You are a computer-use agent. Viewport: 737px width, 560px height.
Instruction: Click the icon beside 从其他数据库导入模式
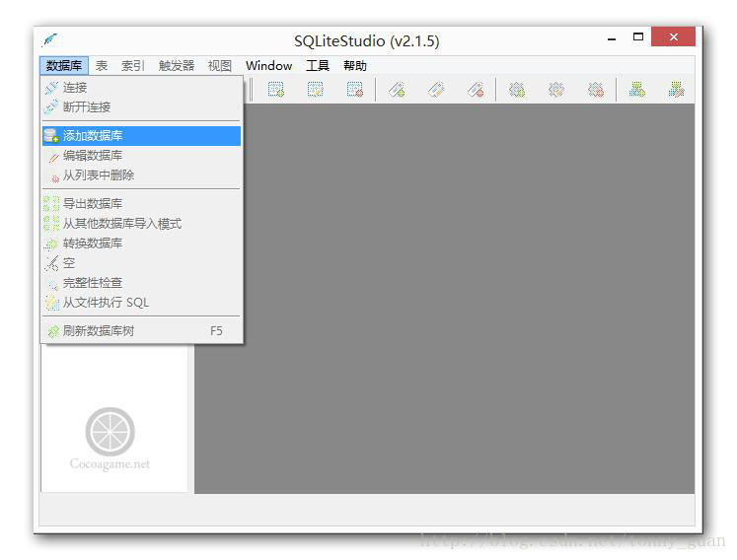(51, 224)
